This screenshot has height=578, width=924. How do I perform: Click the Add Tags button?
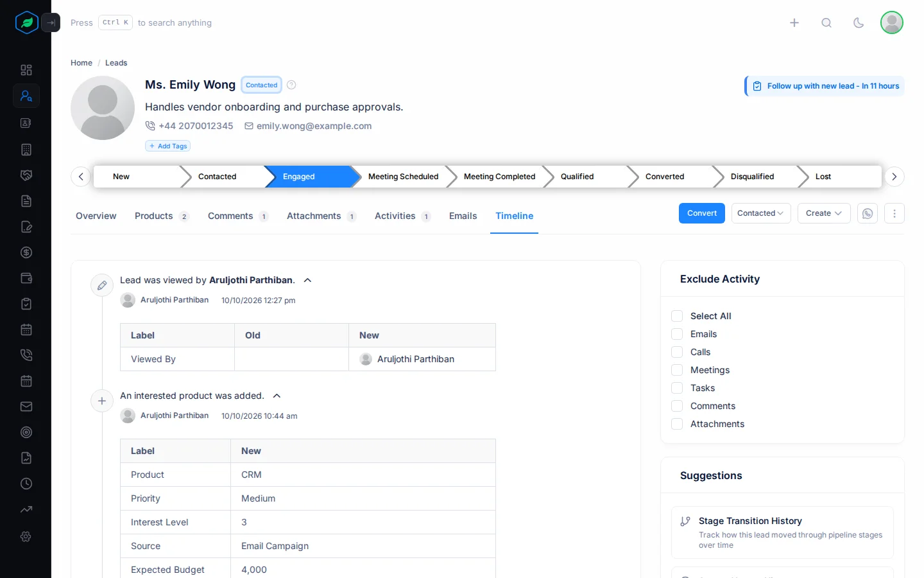[x=168, y=146]
